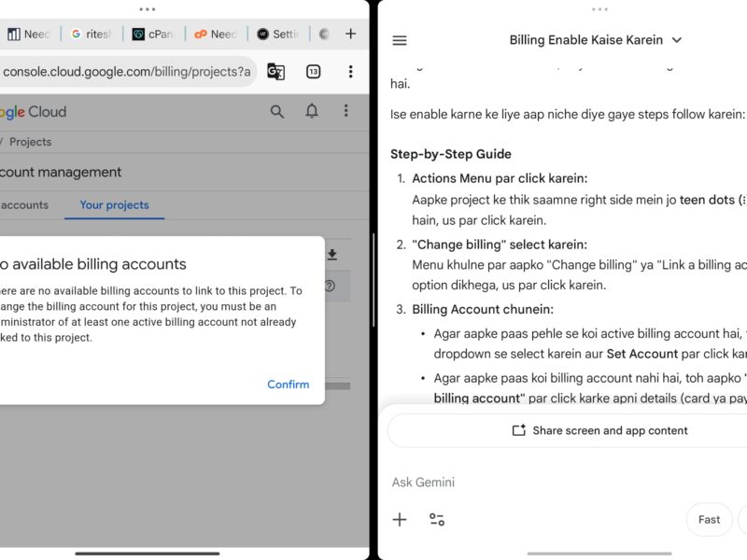Screen dimensions: 747x560
Task: Click the Projects breadcrumb link
Action: (31, 142)
